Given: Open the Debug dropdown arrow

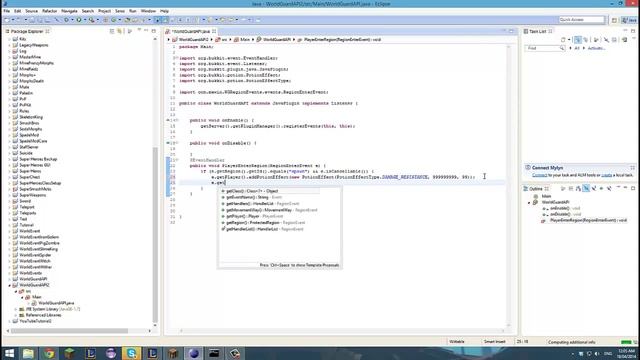Looking at the screenshot, I should 72,20.
